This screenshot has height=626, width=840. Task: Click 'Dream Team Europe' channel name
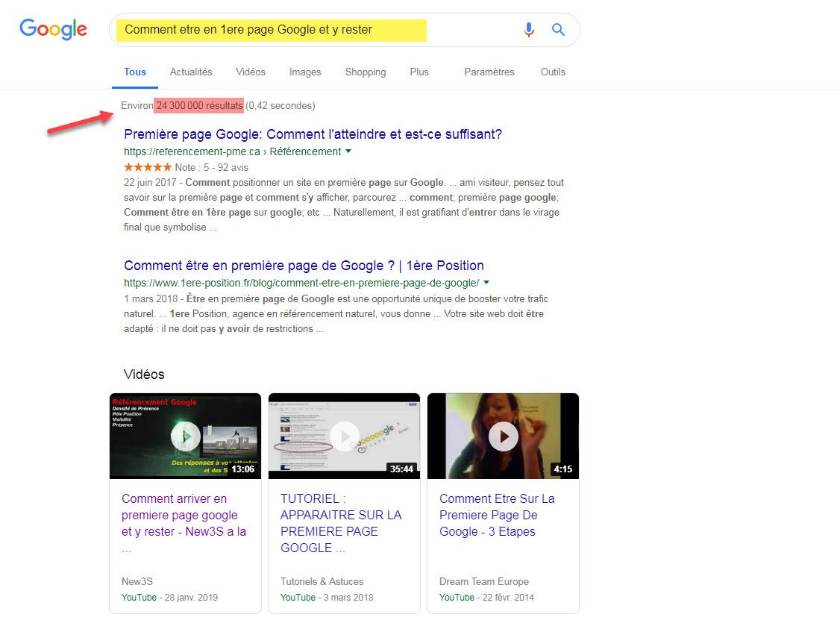point(483,581)
